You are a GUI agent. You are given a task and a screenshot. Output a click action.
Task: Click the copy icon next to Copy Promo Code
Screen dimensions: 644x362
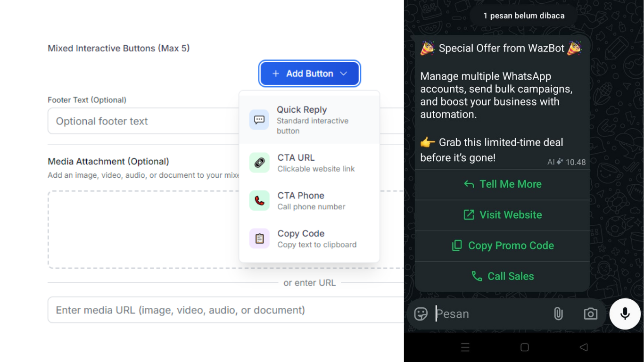click(456, 246)
